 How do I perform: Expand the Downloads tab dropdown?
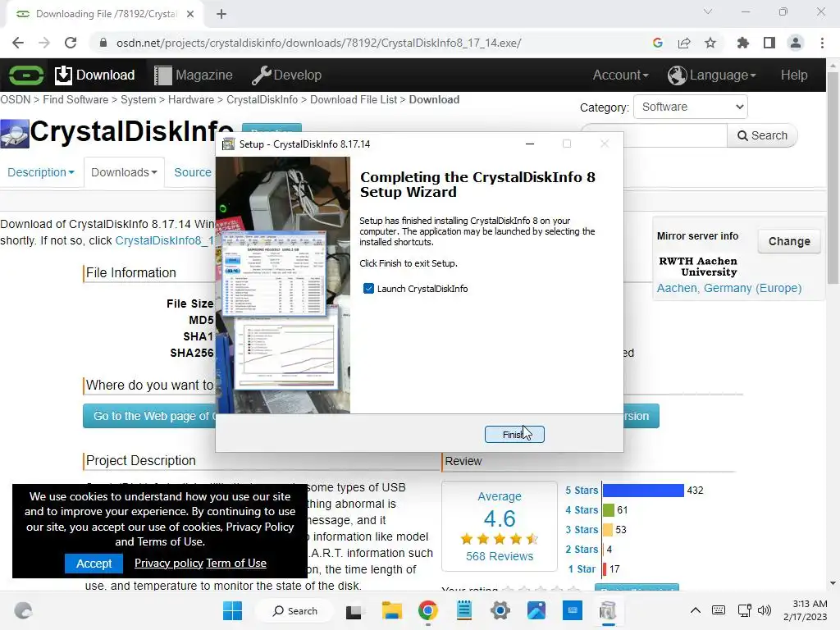(x=124, y=172)
